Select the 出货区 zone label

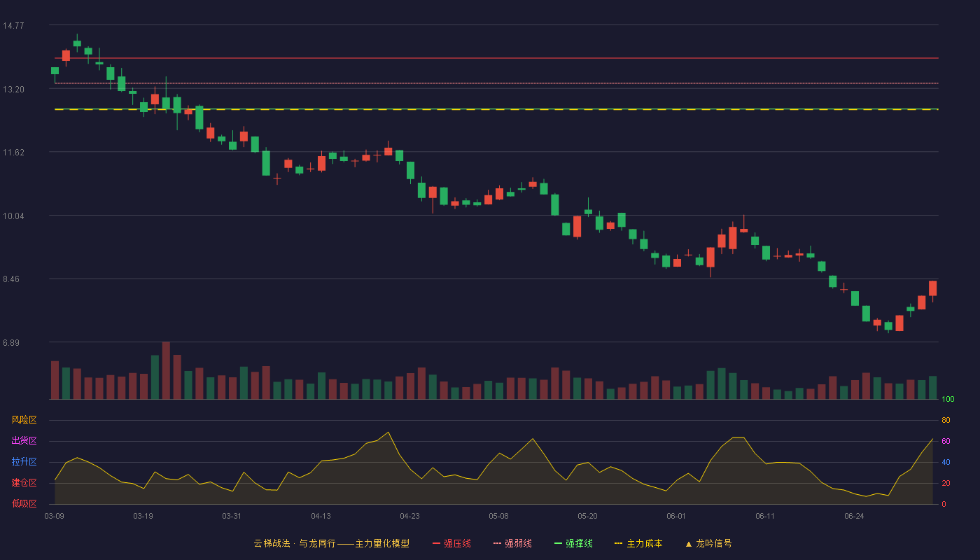[x=24, y=441]
